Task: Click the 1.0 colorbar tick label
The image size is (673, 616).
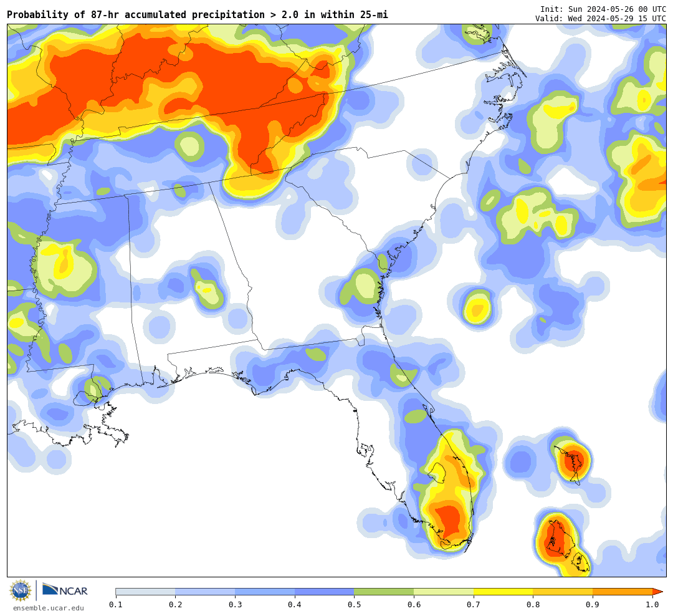Action: coord(652,605)
